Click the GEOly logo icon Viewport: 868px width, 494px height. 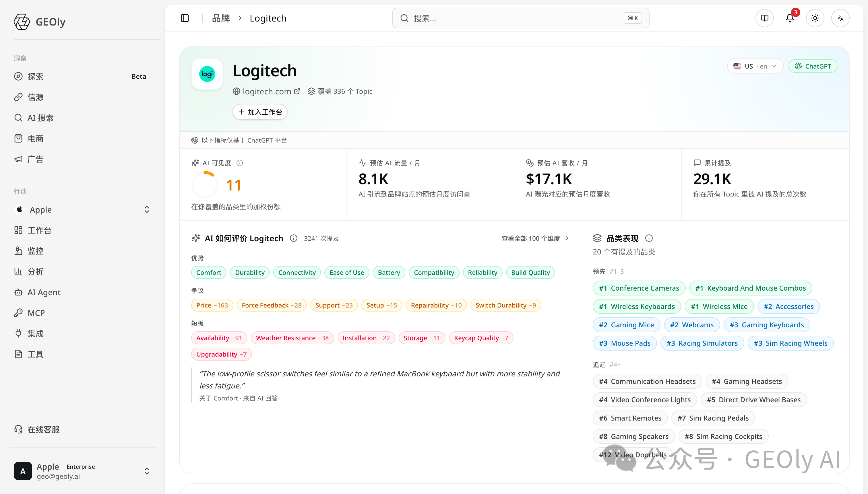point(22,22)
